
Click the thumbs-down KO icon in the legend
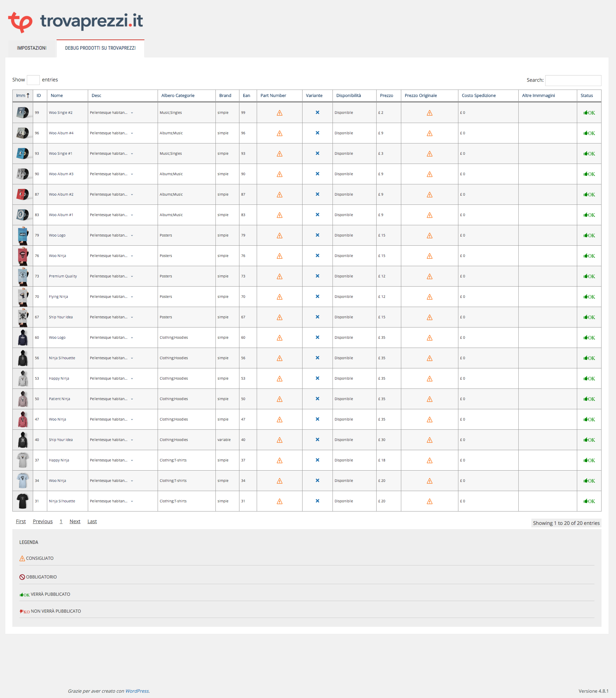click(x=25, y=612)
